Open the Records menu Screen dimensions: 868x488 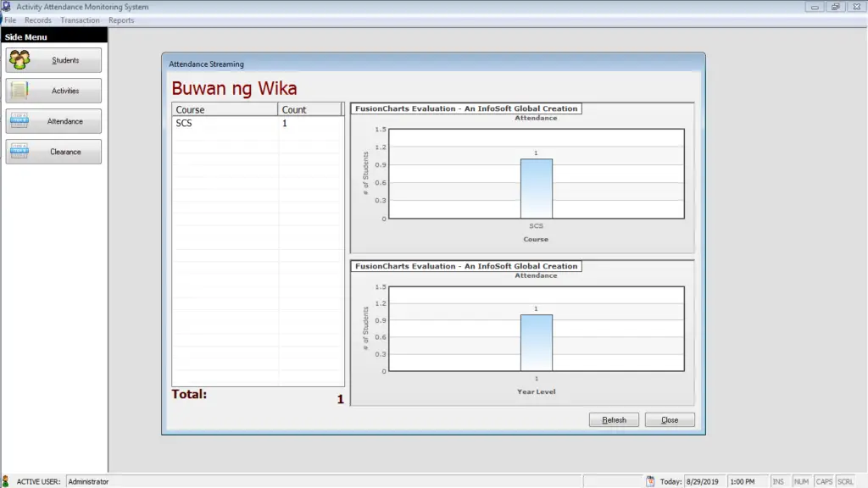point(37,19)
